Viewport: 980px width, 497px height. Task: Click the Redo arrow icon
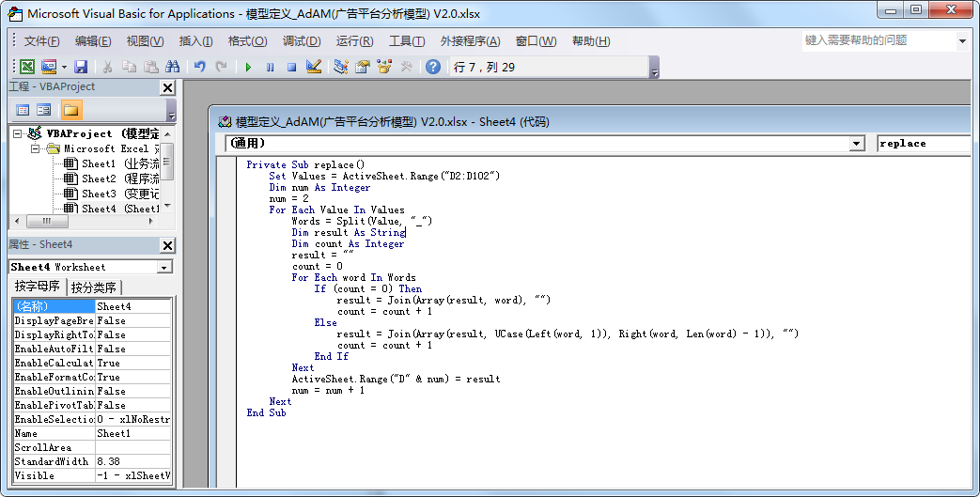[221, 67]
